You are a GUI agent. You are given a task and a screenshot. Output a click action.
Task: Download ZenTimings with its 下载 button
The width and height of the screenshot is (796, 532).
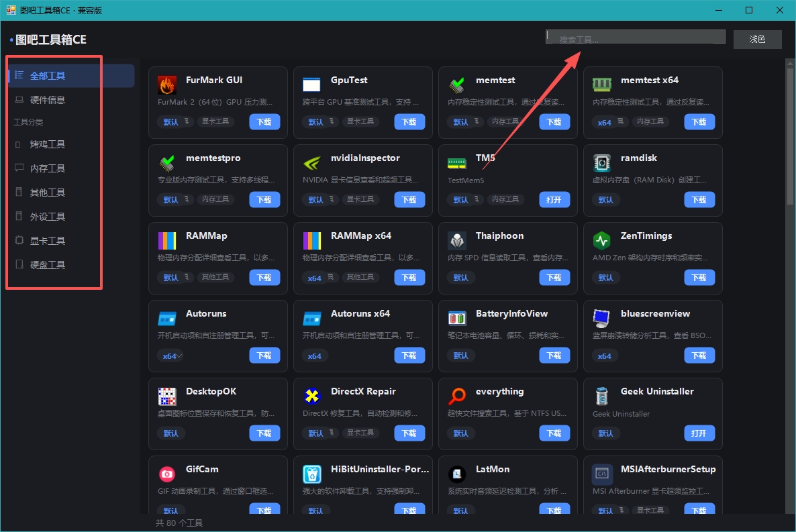coord(699,278)
